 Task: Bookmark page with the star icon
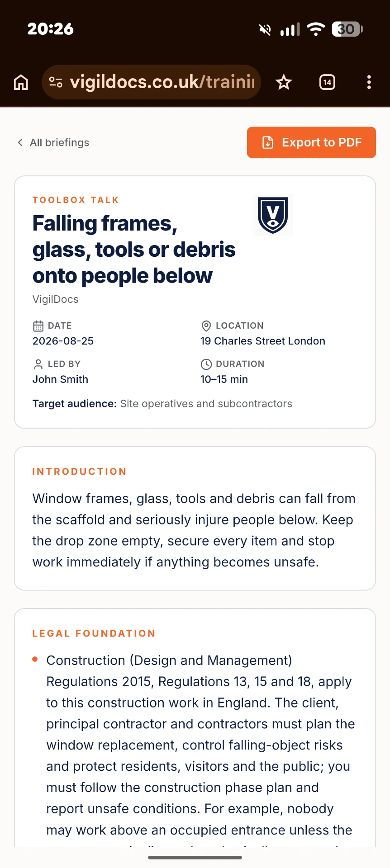(x=284, y=82)
